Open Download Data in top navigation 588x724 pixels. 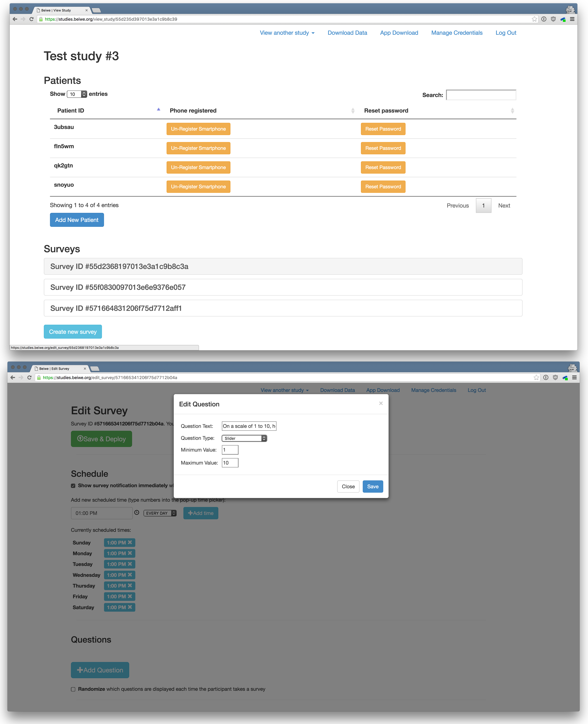point(347,33)
